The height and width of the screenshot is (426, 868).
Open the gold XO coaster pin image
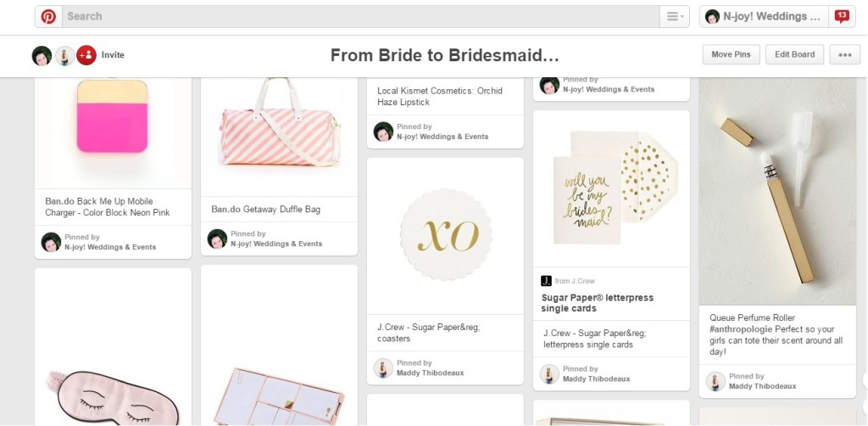(x=445, y=236)
